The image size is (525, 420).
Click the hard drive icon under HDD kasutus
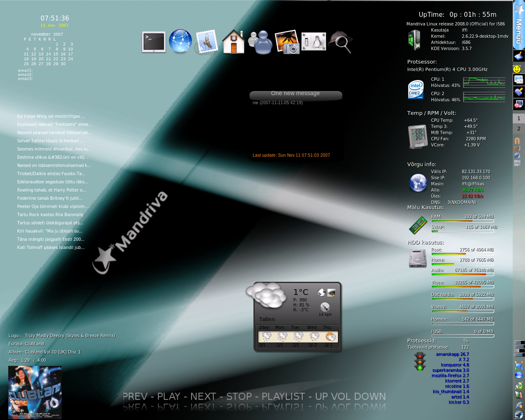[418, 259]
